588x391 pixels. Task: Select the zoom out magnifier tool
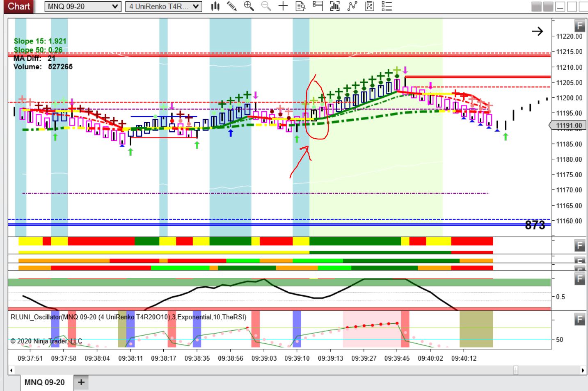click(266, 6)
